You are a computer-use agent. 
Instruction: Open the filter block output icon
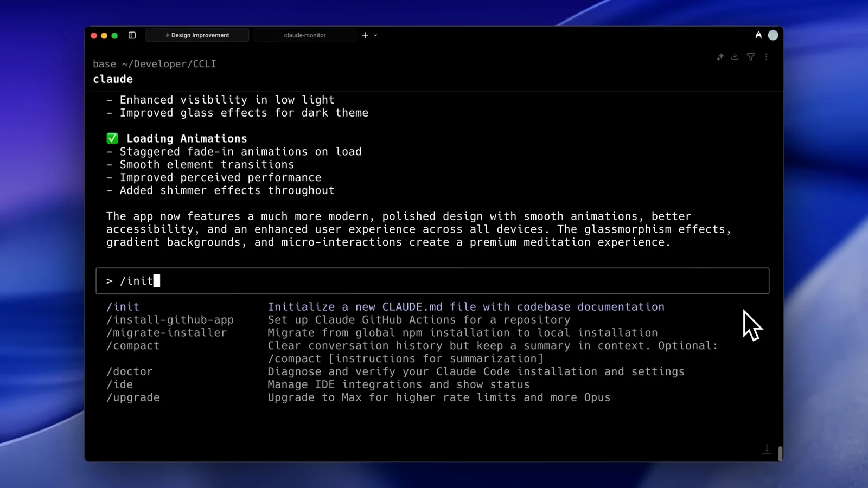coord(751,57)
